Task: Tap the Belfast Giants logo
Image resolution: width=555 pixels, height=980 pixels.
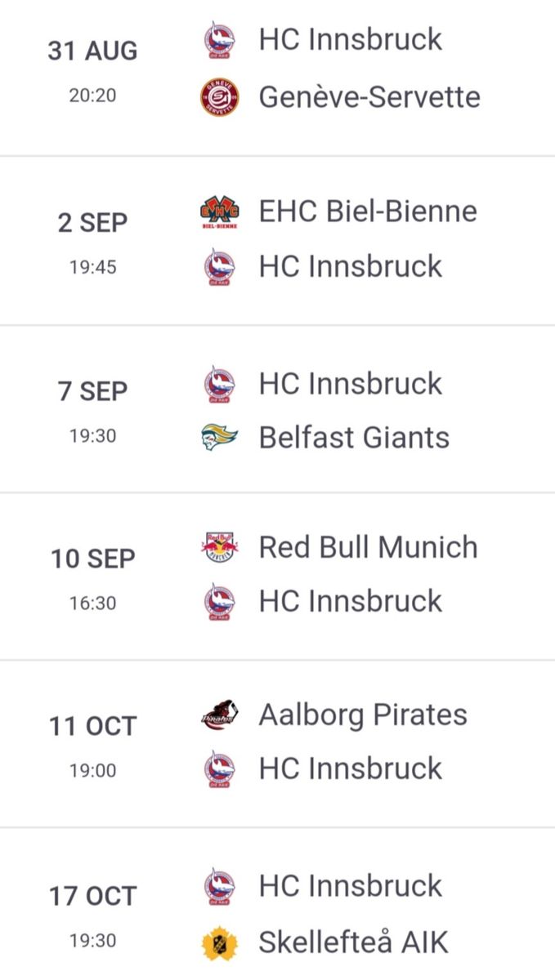Action: [x=219, y=438]
